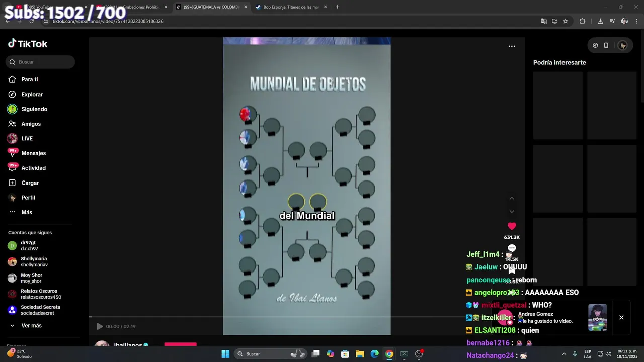Dismiss the Andres Gomez notification
The width and height of the screenshot is (644, 362).
(621, 317)
